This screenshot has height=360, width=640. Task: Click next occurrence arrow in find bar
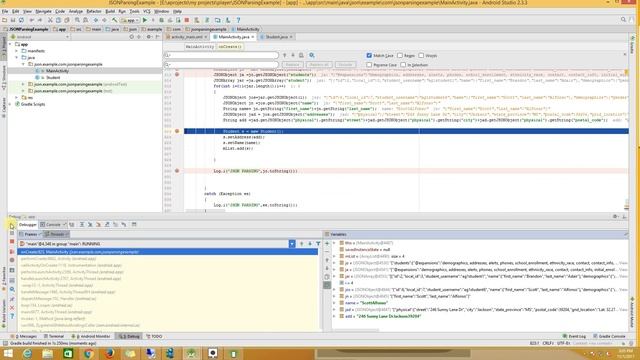tap(293, 55)
